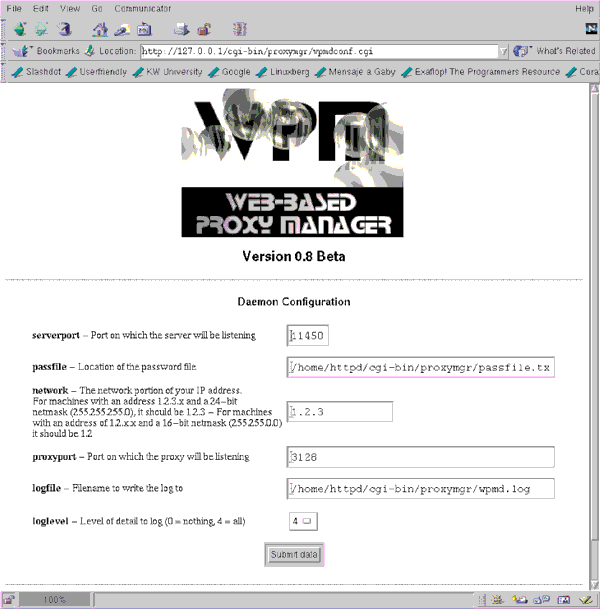The image size is (600, 609).
Task: Focus the passfile location text field
Action: 420,367
